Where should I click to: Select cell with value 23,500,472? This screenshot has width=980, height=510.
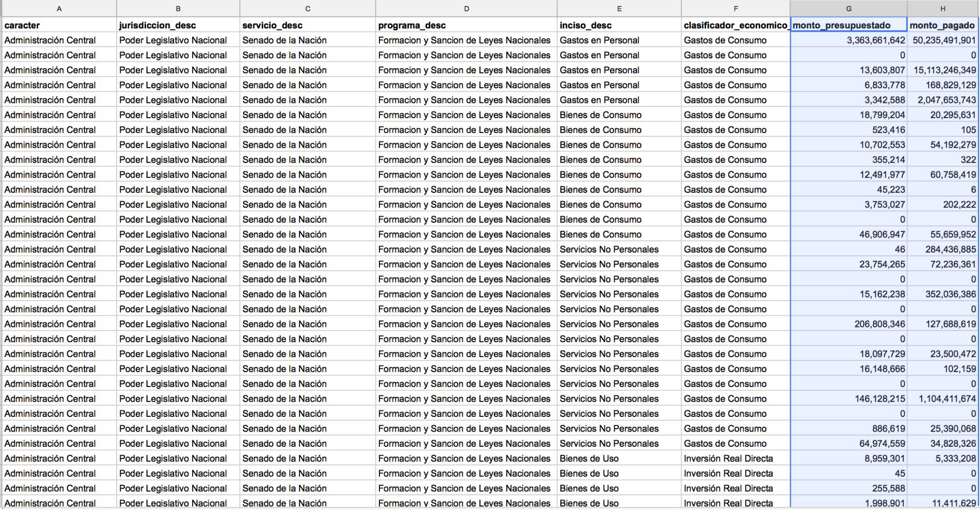click(943, 354)
